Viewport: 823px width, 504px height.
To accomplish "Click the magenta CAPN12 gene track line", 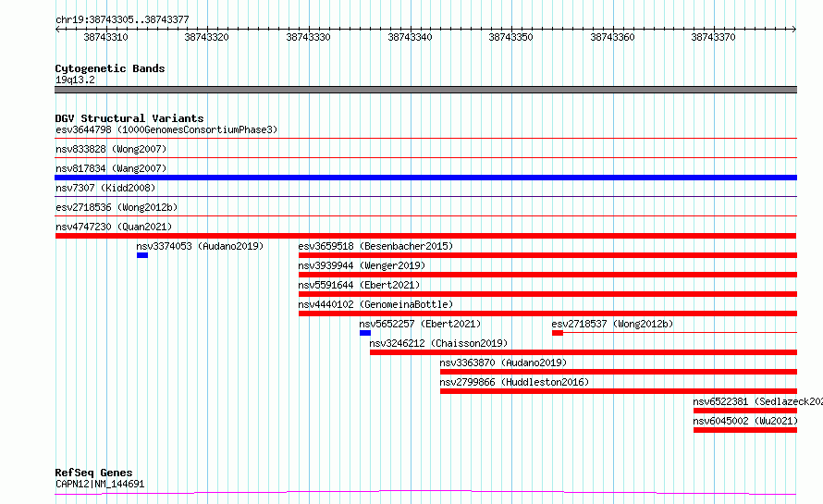I will 425,493.
